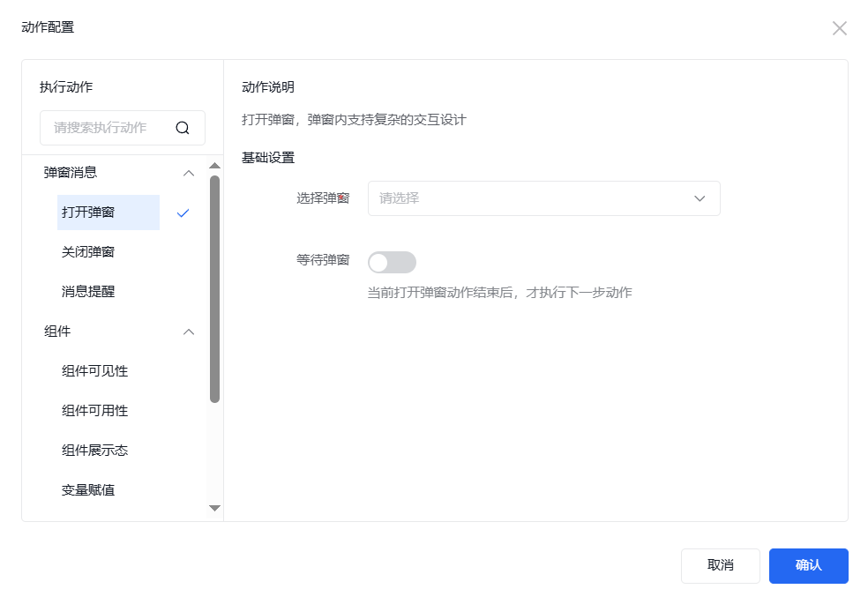Focus the 请搜索执行动作 search field
868x604 pixels.
click(123, 128)
